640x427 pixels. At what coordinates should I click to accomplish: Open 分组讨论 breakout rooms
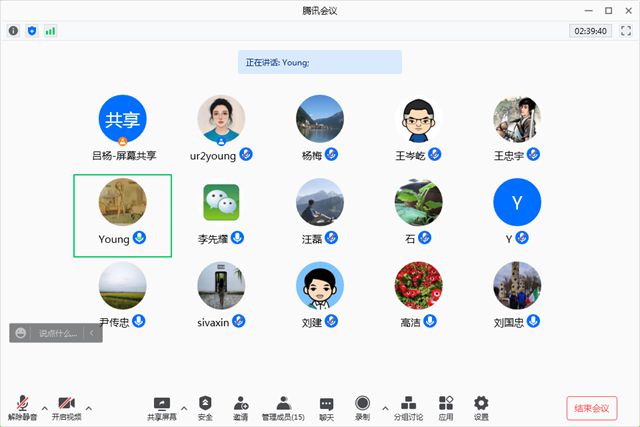(x=410, y=406)
